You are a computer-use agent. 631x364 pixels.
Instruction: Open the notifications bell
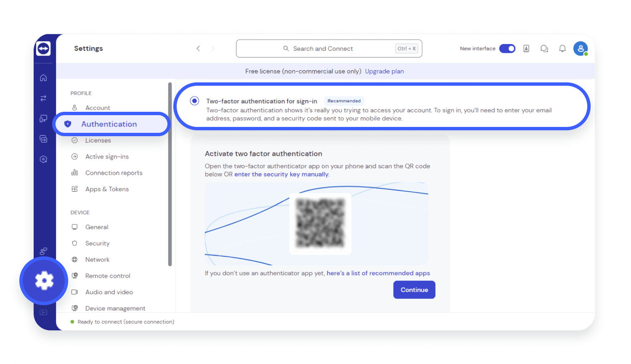(x=562, y=48)
